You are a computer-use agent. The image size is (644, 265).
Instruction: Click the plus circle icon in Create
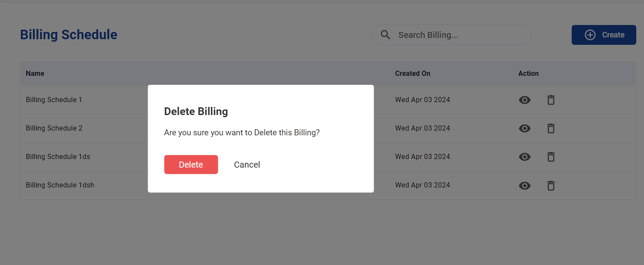coord(590,35)
